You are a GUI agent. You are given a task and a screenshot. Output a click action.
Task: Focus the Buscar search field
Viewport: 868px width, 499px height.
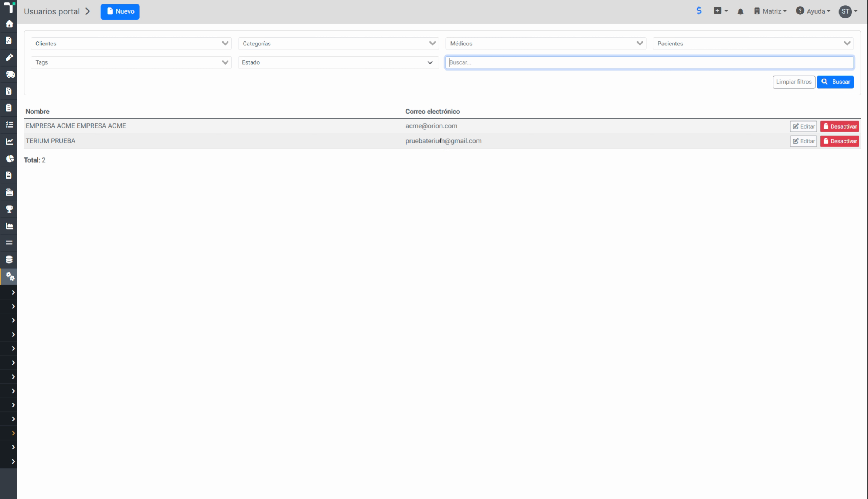[649, 62]
